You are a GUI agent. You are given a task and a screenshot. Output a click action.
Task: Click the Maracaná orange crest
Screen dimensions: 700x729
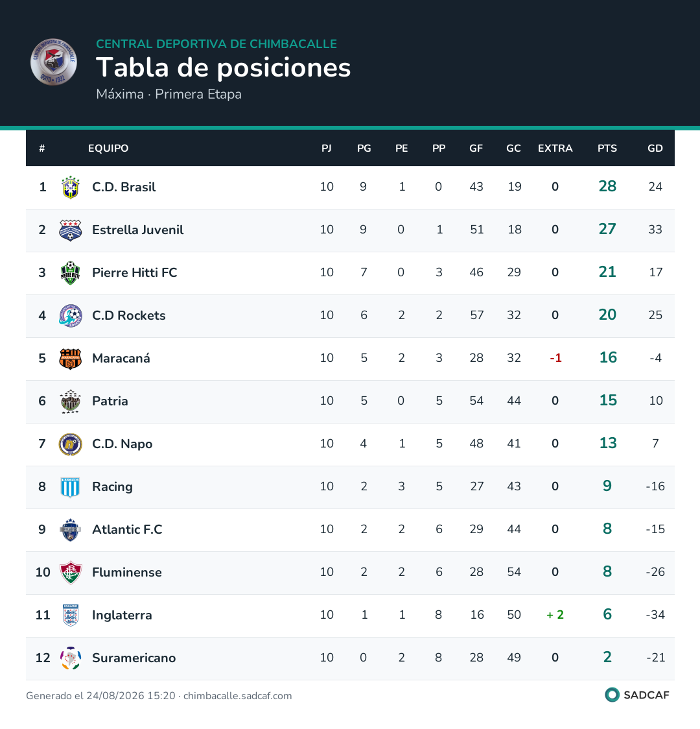click(x=71, y=358)
